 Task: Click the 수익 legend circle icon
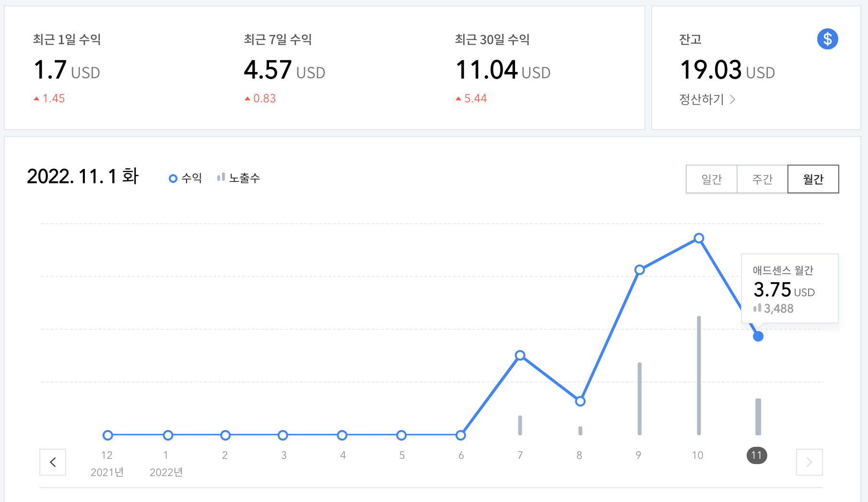click(x=172, y=178)
